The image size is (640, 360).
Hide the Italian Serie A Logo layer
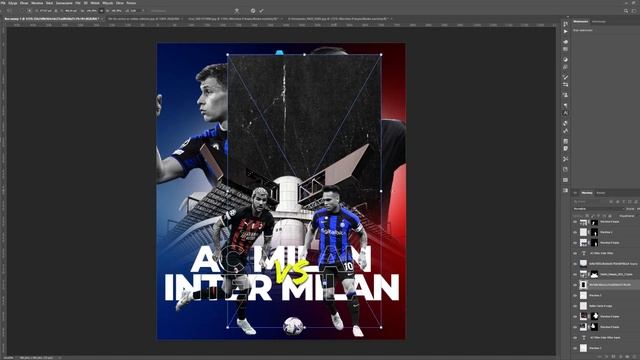(x=575, y=306)
